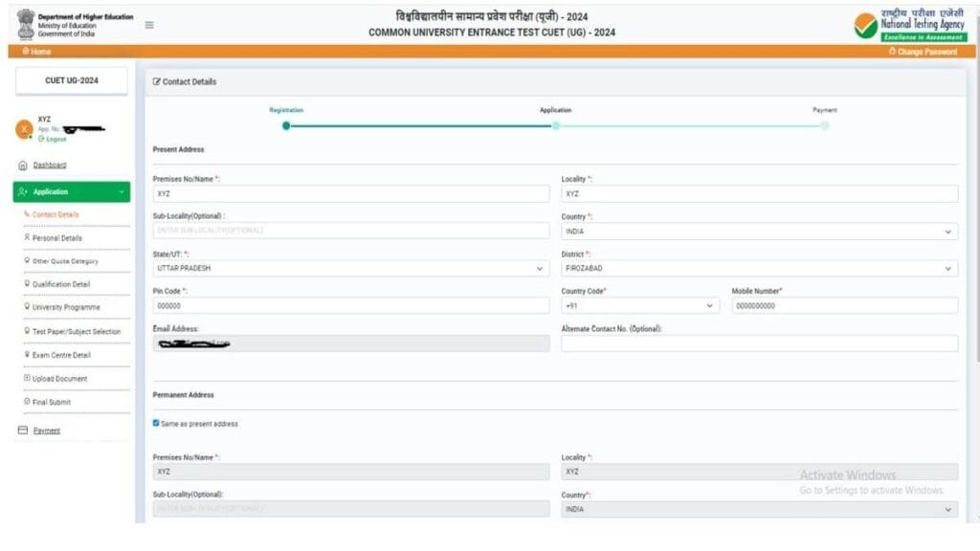
Task: Click the Personal Details person icon
Action: (x=27, y=237)
